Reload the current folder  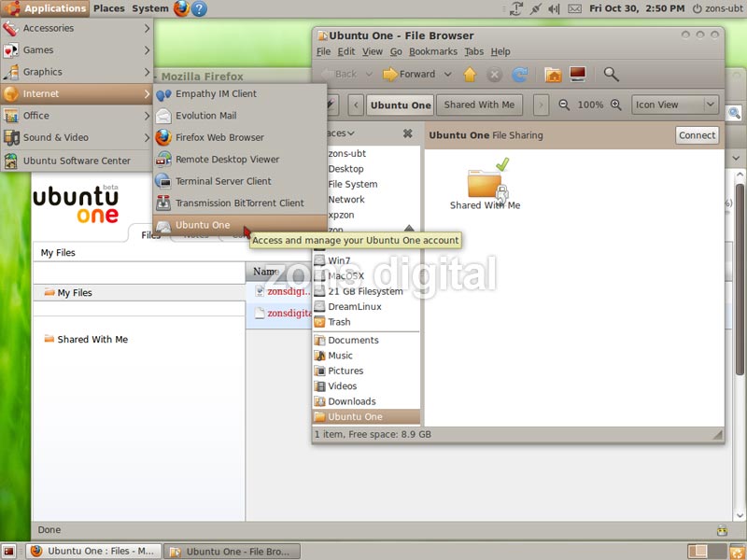point(520,75)
